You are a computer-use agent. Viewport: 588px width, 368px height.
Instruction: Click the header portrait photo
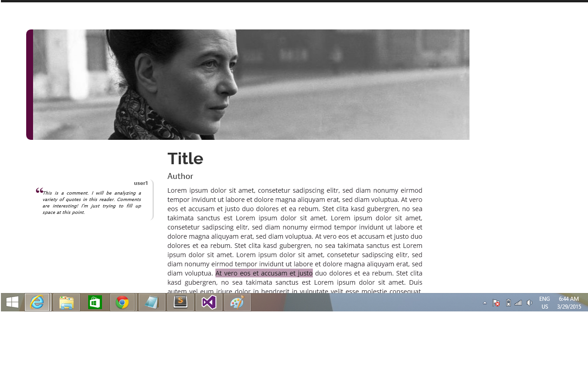tap(251, 85)
